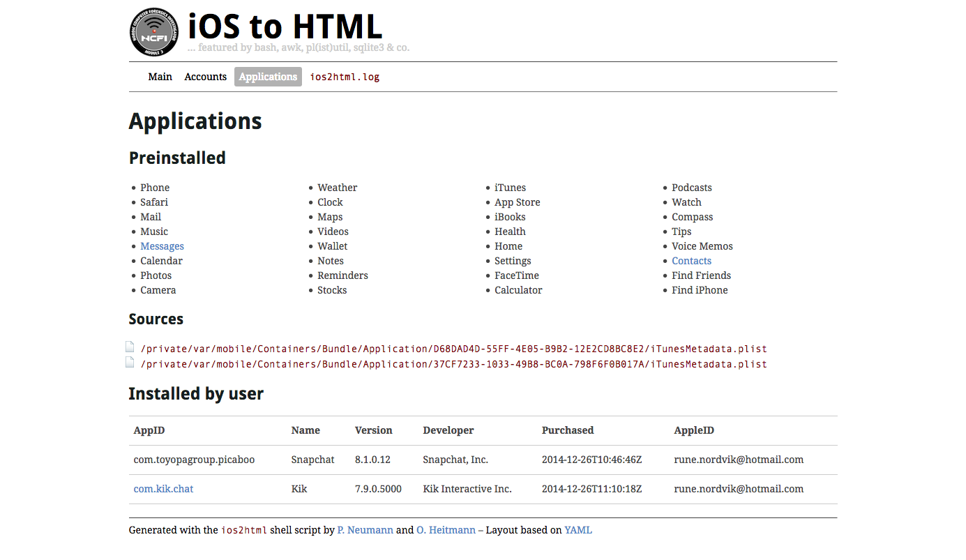The image size is (966, 560).
Task: Click file icon beside 37CF7233 plist path
Action: pos(130,363)
